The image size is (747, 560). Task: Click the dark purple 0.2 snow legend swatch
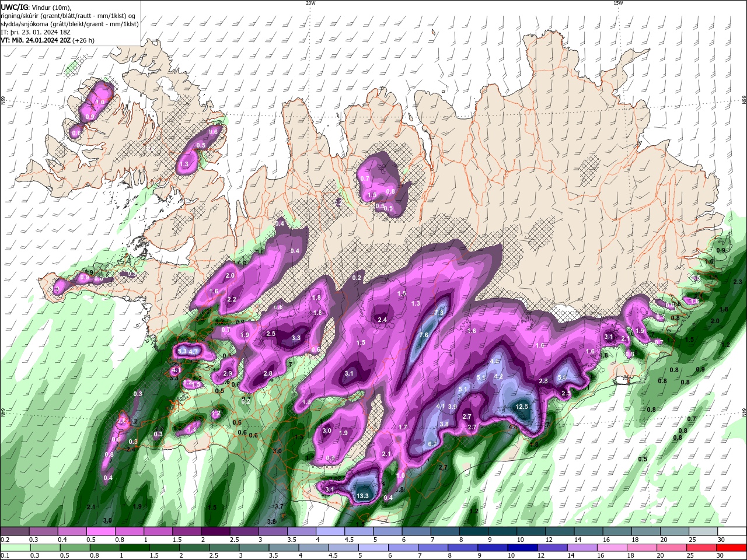[15, 531]
